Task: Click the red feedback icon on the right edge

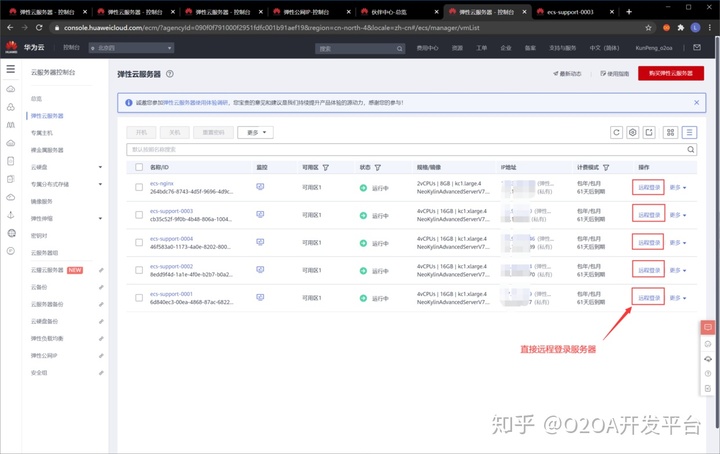Action: (708, 327)
